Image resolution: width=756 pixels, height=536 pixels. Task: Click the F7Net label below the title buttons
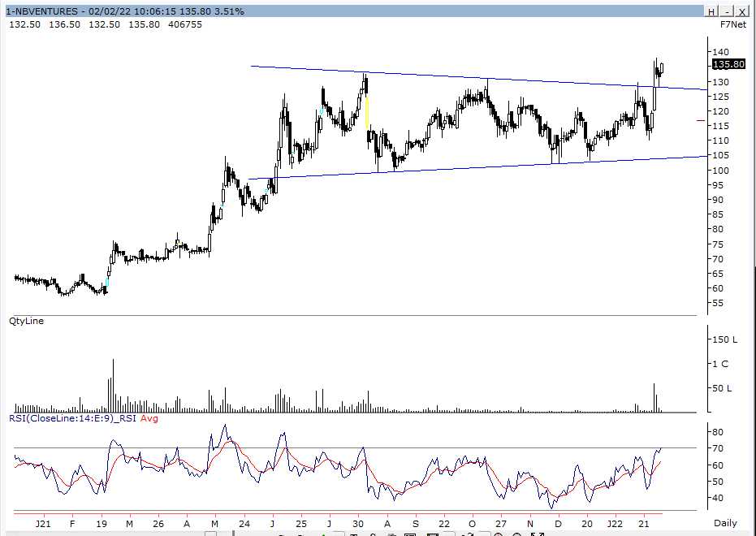[x=732, y=24]
